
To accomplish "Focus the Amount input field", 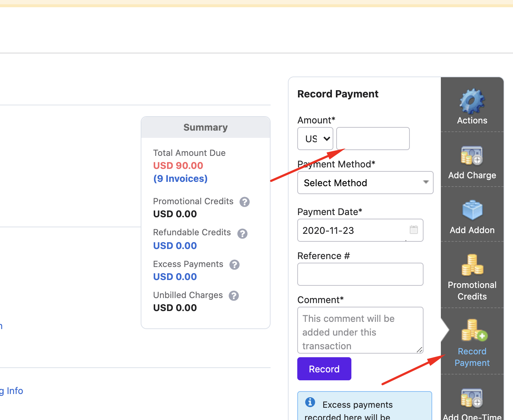I will 373,139.
